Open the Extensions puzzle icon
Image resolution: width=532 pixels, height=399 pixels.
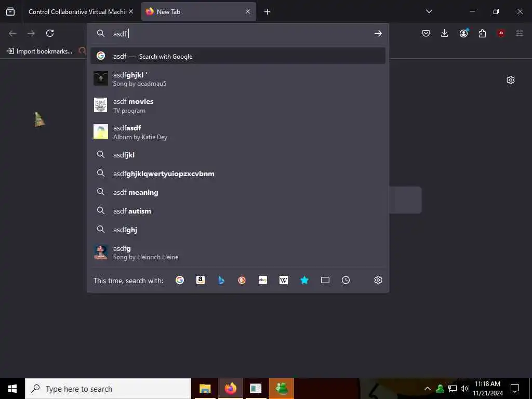point(482,33)
